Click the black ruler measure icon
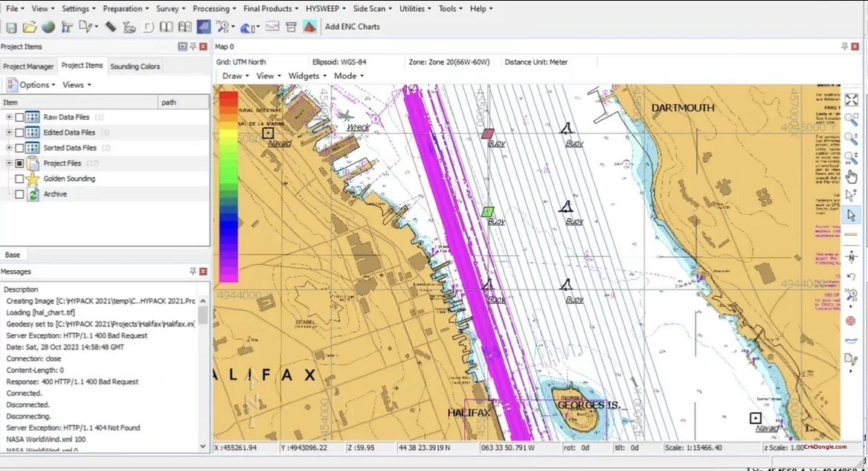The image size is (868, 471). pyautogui.click(x=111, y=27)
